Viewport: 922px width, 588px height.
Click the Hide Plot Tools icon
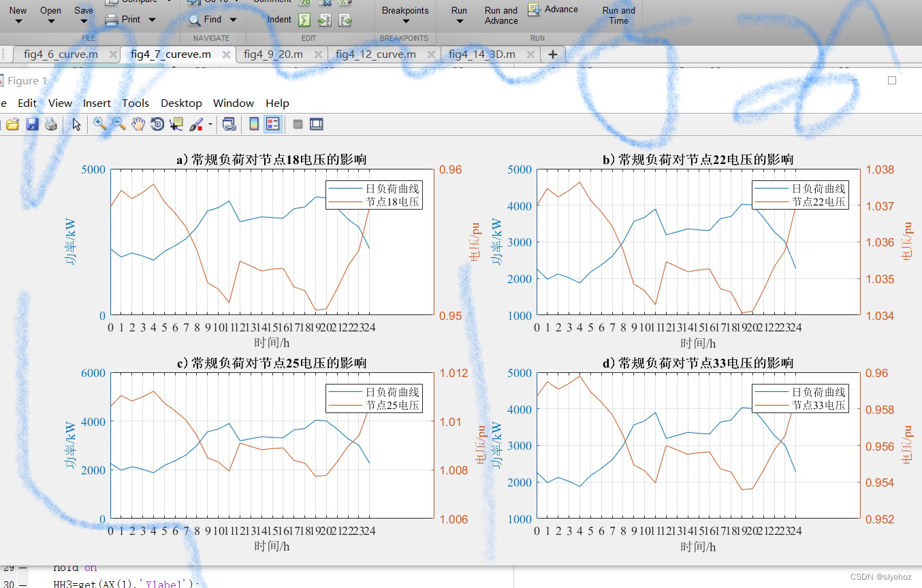tap(298, 125)
